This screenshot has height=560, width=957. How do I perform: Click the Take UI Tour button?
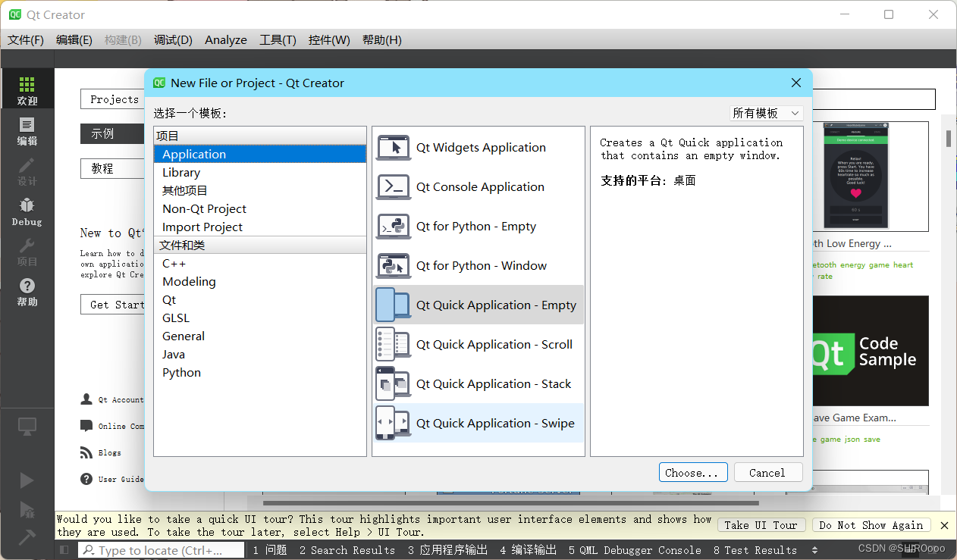pyautogui.click(x=761, y=525)
